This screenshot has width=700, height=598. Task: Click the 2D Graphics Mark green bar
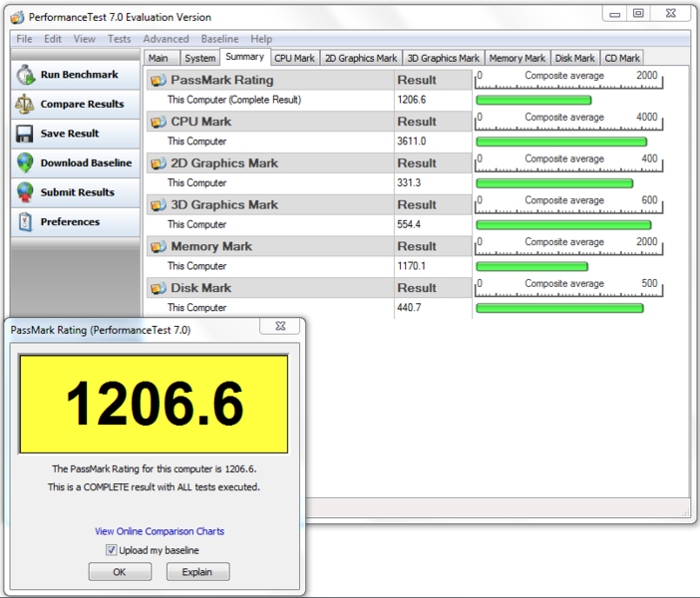(554, 183)
